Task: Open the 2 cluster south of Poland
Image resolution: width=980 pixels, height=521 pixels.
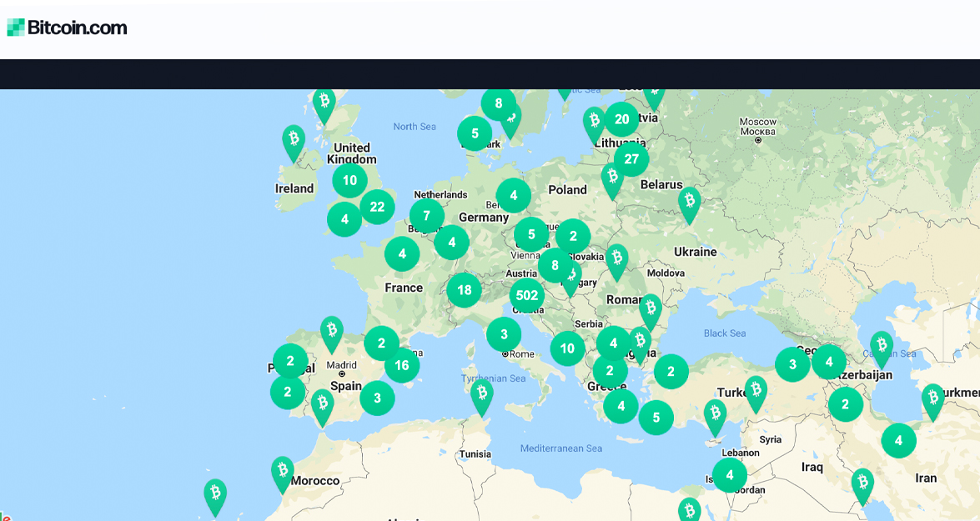Action: coord(573,236)
